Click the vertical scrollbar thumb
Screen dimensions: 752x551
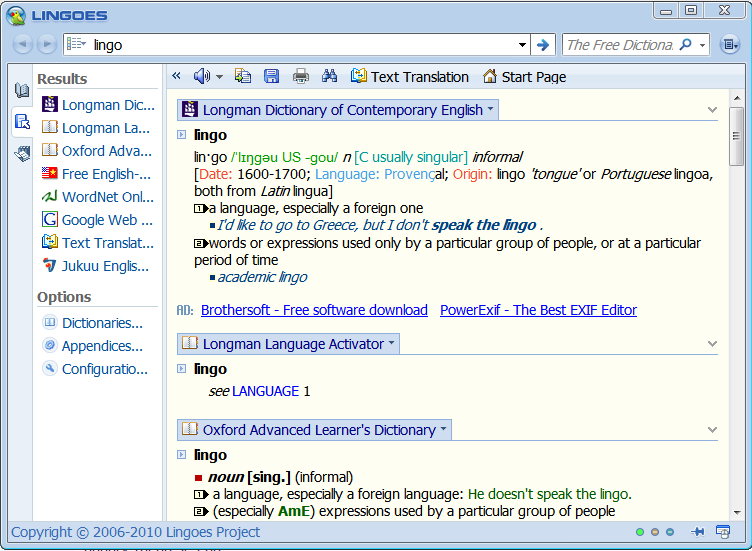[737, 136]
